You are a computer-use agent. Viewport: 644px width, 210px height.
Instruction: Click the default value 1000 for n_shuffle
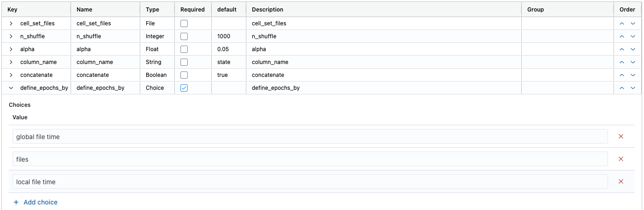(224, 36)
